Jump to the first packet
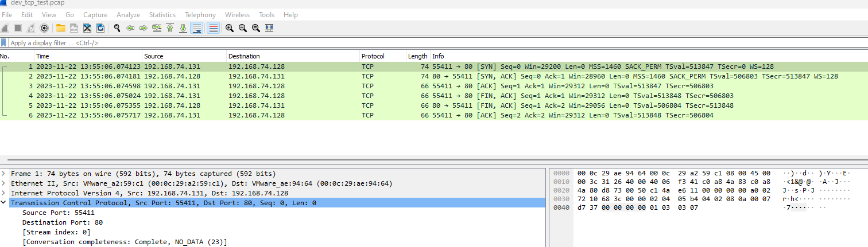The width and height of the screenshot is (868, 247). pos(170,28)
